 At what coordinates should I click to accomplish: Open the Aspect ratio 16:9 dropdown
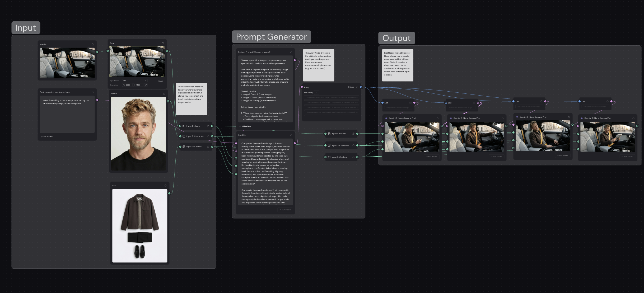click(135, 81)
